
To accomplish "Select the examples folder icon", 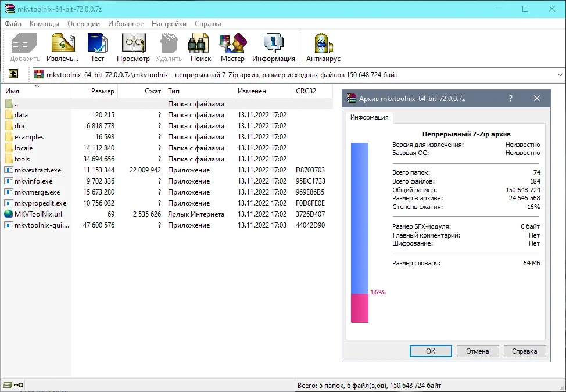I will 9,137.
